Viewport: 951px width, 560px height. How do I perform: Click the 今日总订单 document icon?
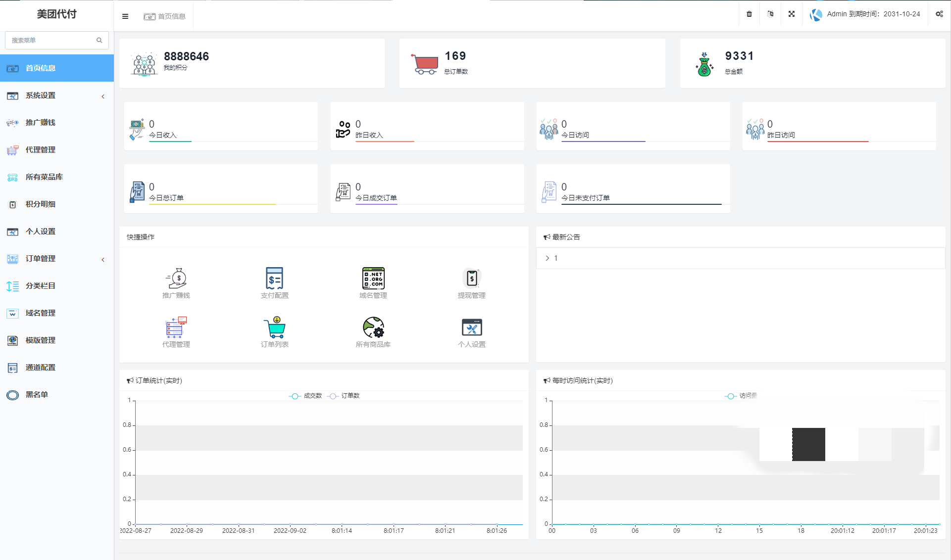137,192
